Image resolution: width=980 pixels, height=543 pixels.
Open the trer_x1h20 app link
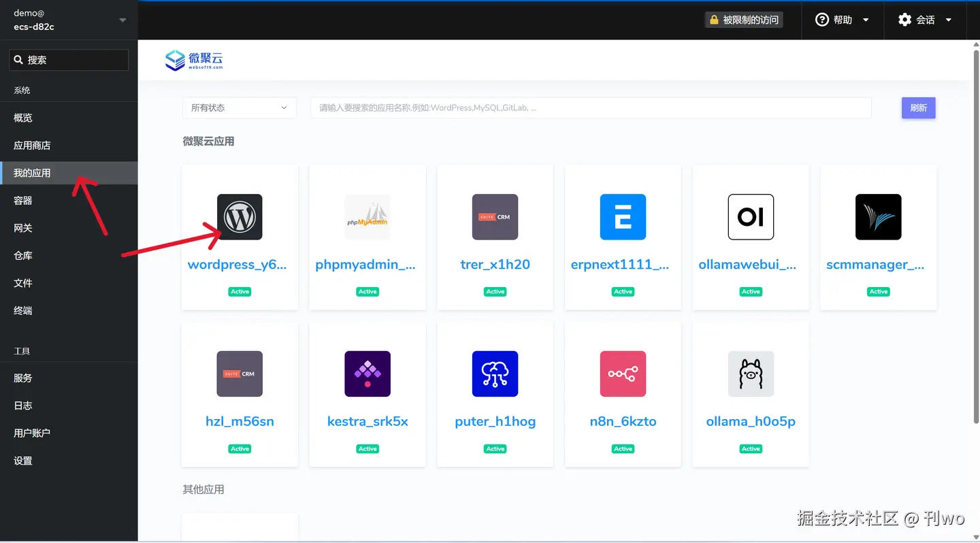pyautogui.click(x=495, y=265)
